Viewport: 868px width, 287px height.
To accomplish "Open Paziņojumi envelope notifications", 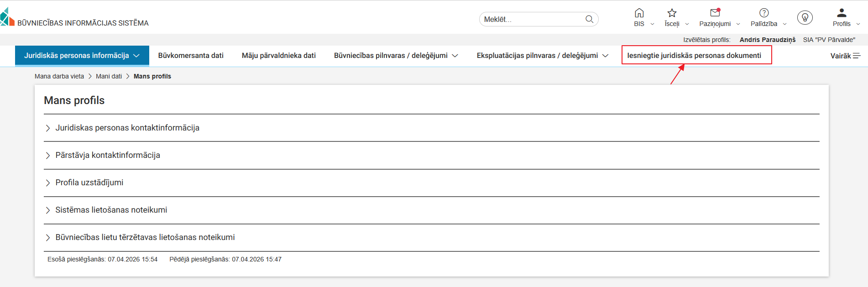I will tap(715, 13).
